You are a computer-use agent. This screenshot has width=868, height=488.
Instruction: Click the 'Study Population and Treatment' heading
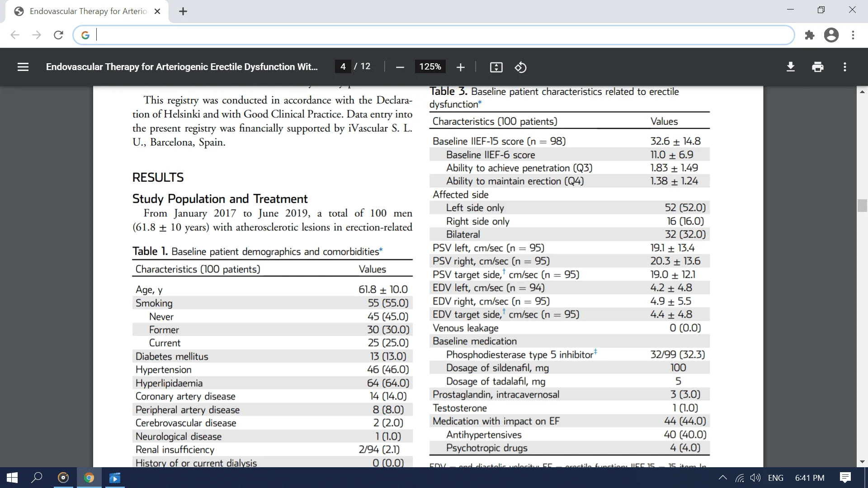220,199
